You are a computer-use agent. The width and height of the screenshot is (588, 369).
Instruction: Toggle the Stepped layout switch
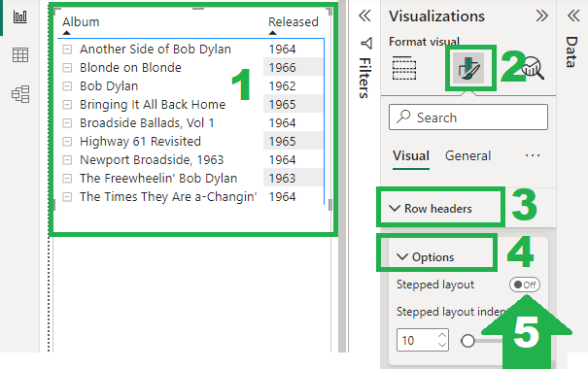coord(525,285)
